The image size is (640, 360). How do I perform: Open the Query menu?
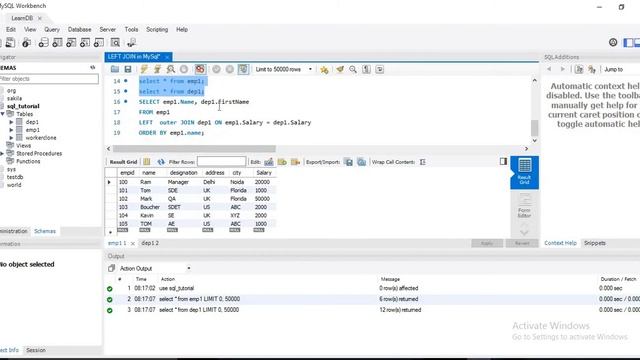(52, 29)
